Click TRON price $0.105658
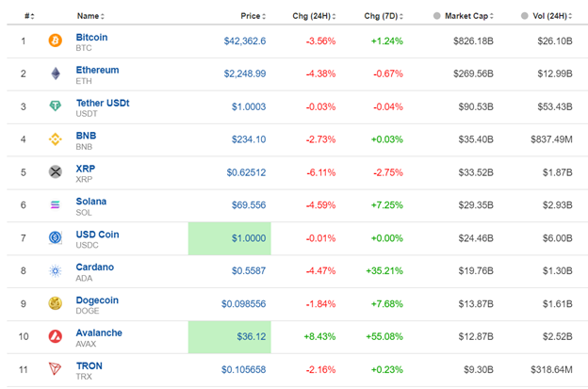 pos(243,369)
